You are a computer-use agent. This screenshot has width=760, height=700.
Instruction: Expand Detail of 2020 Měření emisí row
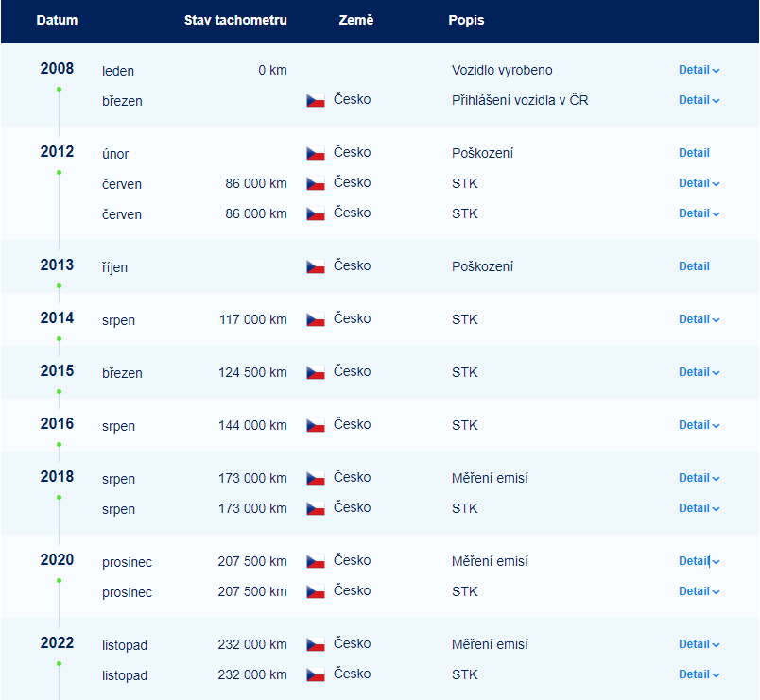point(699,561)
